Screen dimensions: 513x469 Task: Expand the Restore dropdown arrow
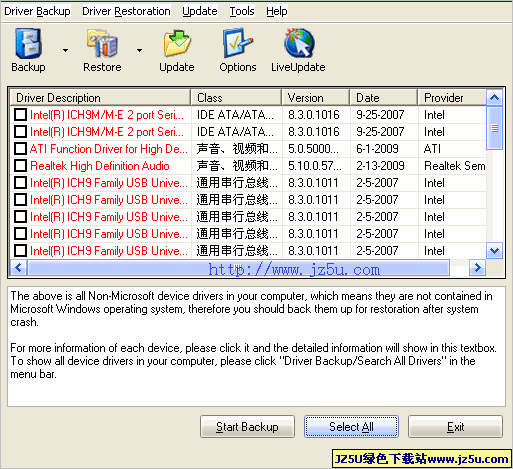tap(139, 50)
